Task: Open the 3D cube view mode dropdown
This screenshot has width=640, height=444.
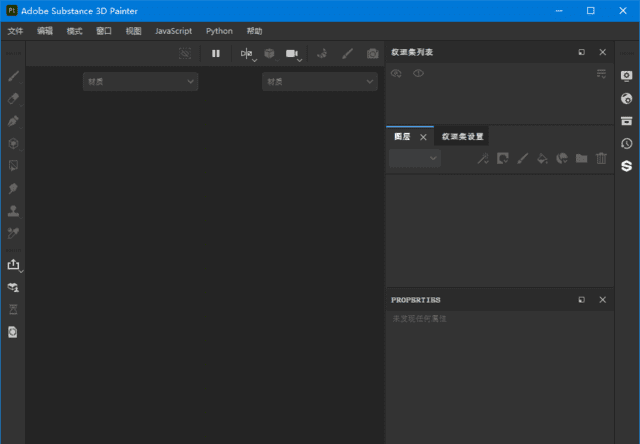Action: [269, 53]
